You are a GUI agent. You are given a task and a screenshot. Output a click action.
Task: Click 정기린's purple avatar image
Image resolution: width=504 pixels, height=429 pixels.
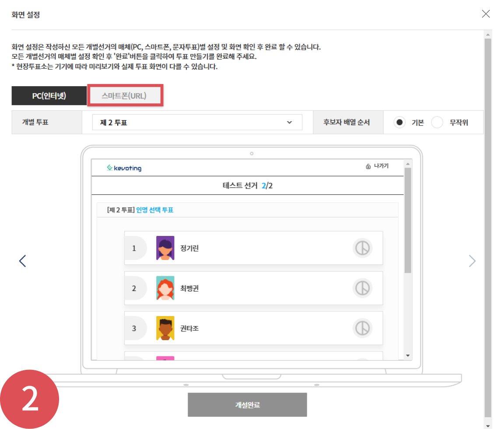[x=165, y=248]
